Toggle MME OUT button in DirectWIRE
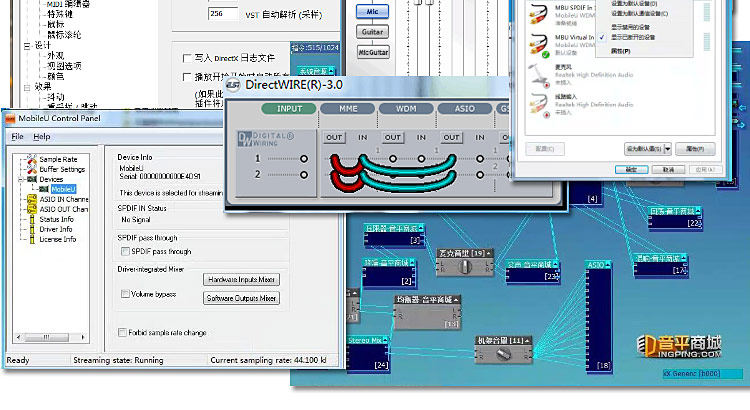 coord(334,137)
